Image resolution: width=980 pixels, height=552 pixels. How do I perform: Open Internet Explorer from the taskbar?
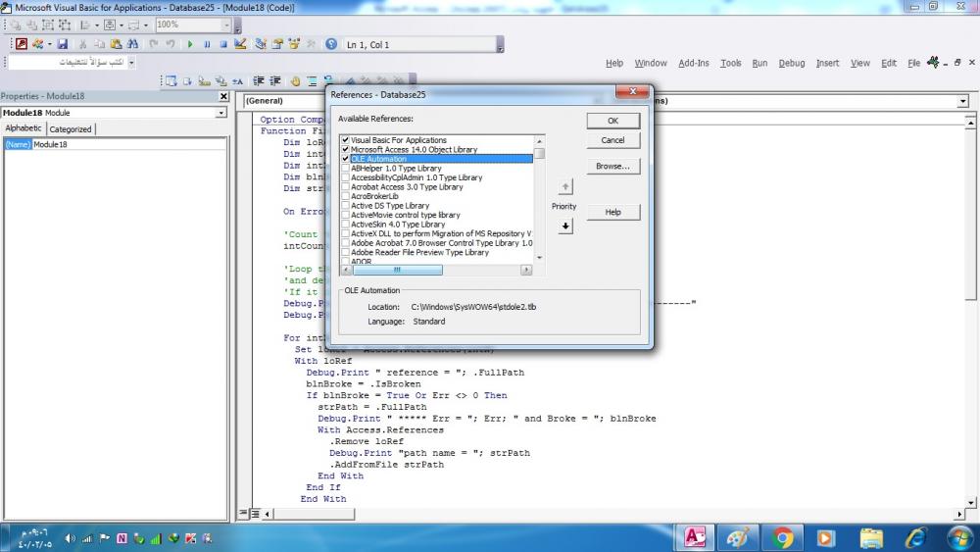(916, 537)
